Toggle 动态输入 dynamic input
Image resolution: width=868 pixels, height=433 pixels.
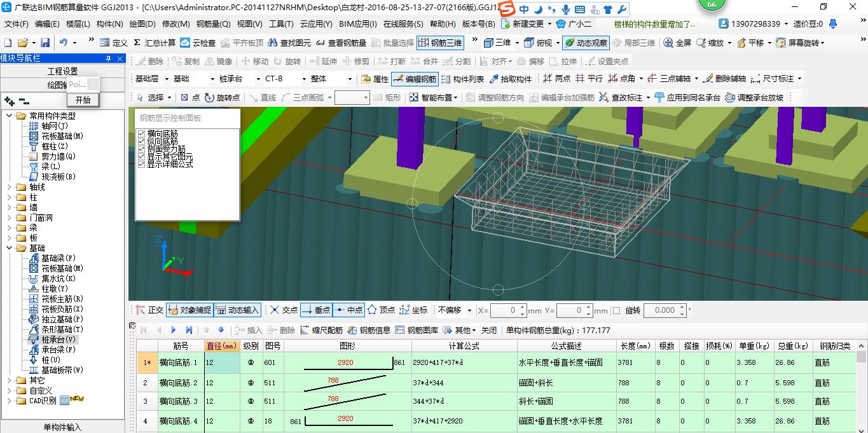pyautogui.click(x=237, y=310)
